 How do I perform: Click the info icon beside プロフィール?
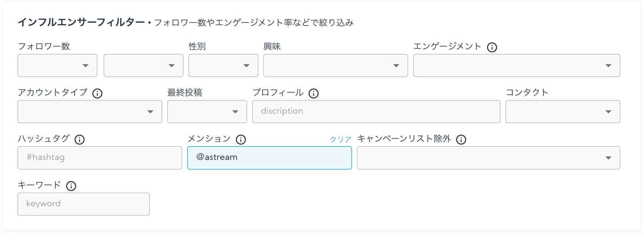pyautogui.click(x=313, y=93)
